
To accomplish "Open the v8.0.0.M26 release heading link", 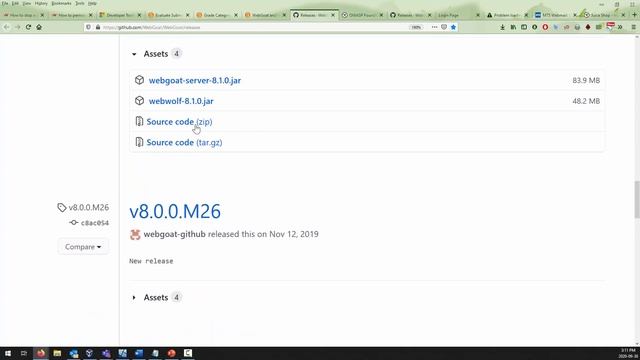I will (x=175, y=211).
